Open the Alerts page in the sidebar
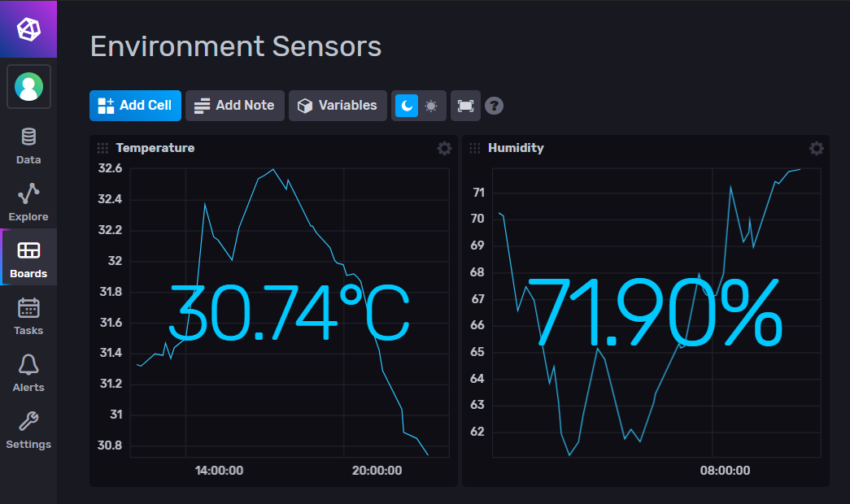The image size is (850, 504). point(28,373)
